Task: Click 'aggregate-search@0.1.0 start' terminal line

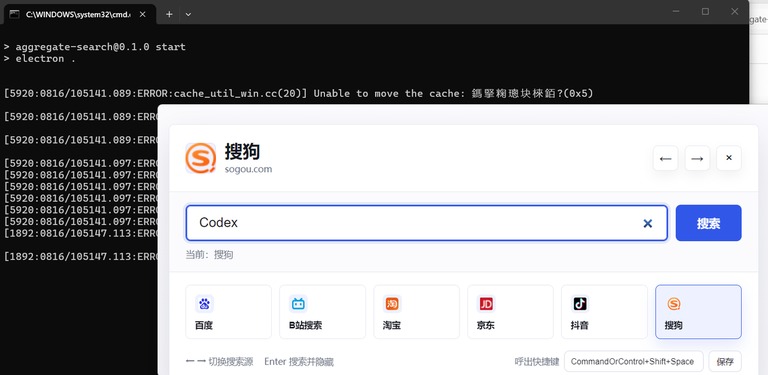Action: click(x=95, y=47)
